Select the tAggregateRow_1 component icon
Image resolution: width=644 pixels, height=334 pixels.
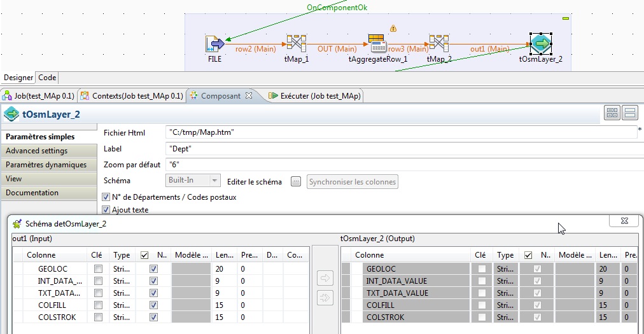378,44
